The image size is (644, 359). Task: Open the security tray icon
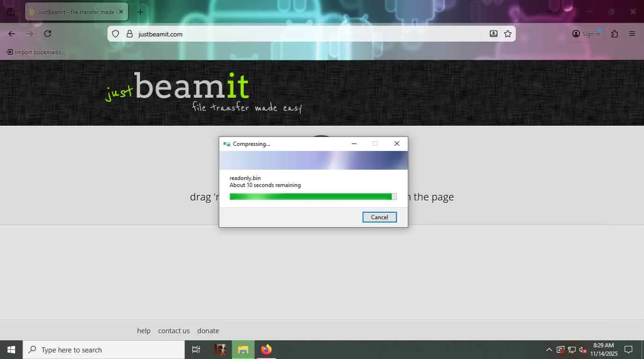coord(560,350)
